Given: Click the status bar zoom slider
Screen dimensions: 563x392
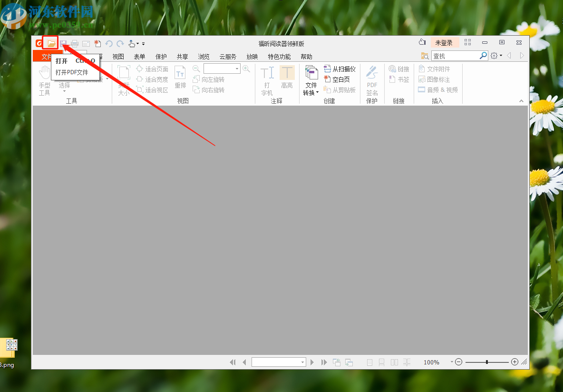Looking at the screenshot, I should click(486, 362).
